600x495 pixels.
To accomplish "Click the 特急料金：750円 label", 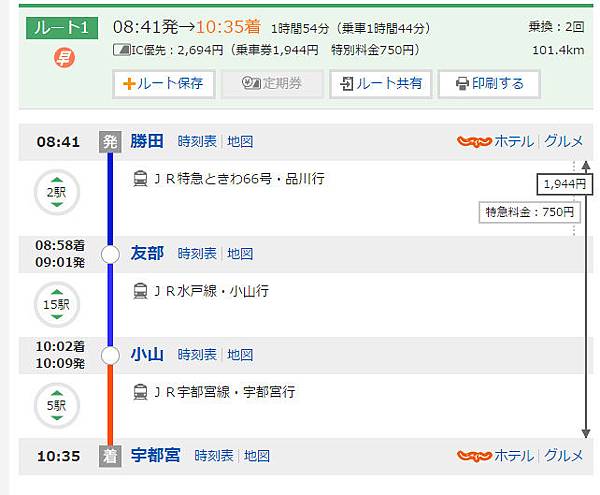I will pos(530,212).
